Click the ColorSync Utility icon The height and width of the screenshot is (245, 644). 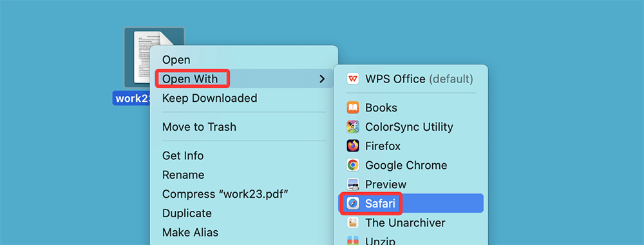click(x=353, y=127)
